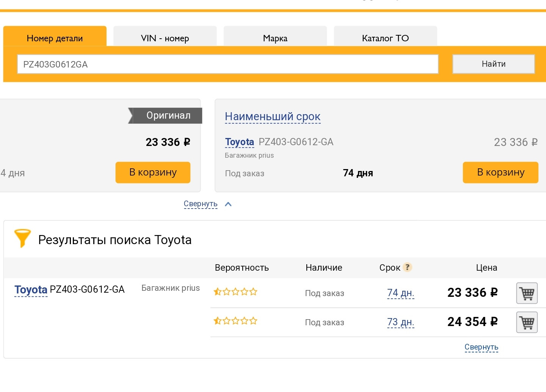Click Под заказ in the 74 дн. row

(325, 293)
